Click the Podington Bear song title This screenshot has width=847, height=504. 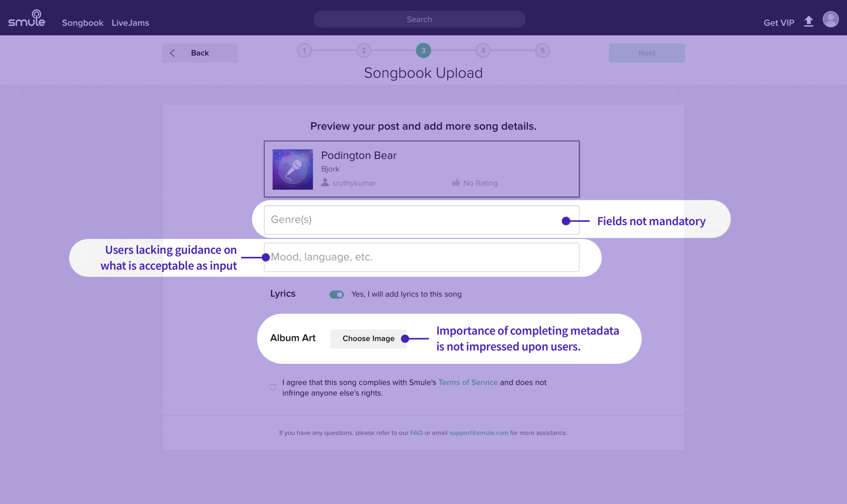tap(359, 156)
